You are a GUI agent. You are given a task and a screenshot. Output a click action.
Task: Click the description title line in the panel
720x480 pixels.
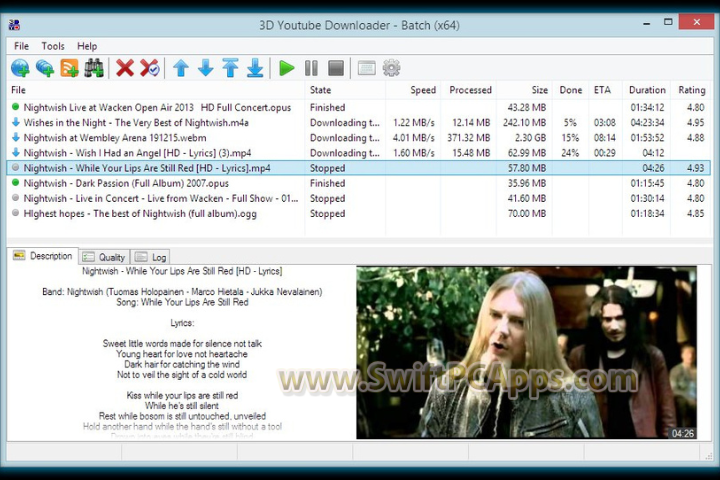pyautogui.click(x=182, y=271)
